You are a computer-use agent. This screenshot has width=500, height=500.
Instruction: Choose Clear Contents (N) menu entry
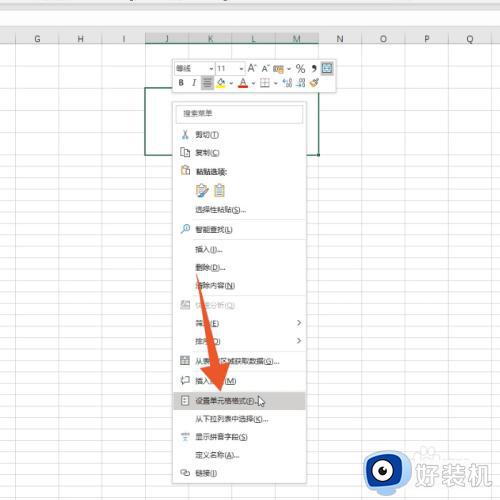[x=239, y=286]
